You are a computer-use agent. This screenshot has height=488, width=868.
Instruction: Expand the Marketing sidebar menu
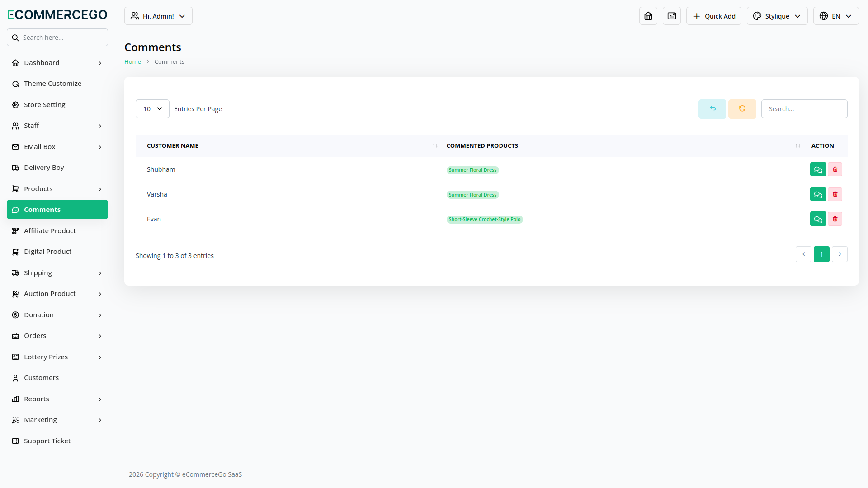coord(57,420)
